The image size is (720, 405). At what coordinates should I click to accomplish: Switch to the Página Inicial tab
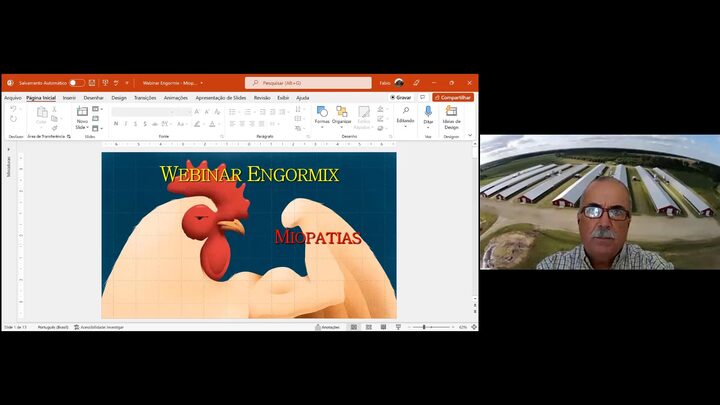coord(41,98)
